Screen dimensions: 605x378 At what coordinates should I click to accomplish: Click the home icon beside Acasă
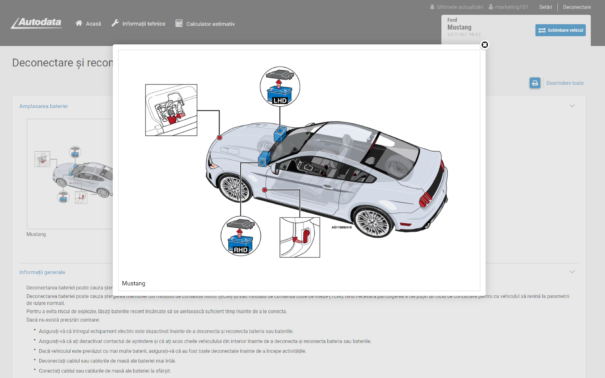pyautogui.click(x=79, y=23)
